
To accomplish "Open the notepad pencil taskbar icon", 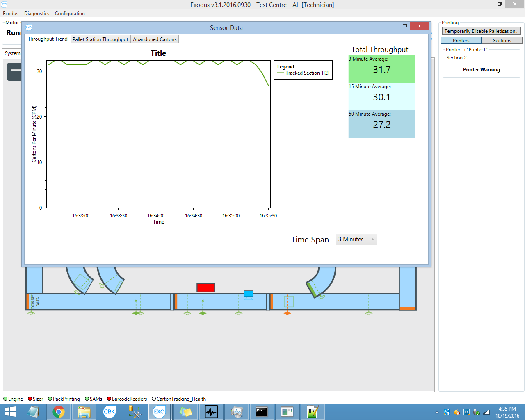I will [313, 412].
